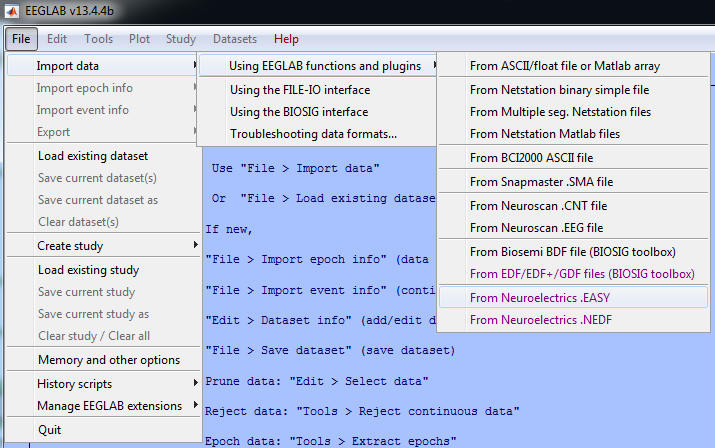Screen dimensions: 715x448
Task: Click '"File > Save dataset" (save dataset)' text
Action: point(330,350)
